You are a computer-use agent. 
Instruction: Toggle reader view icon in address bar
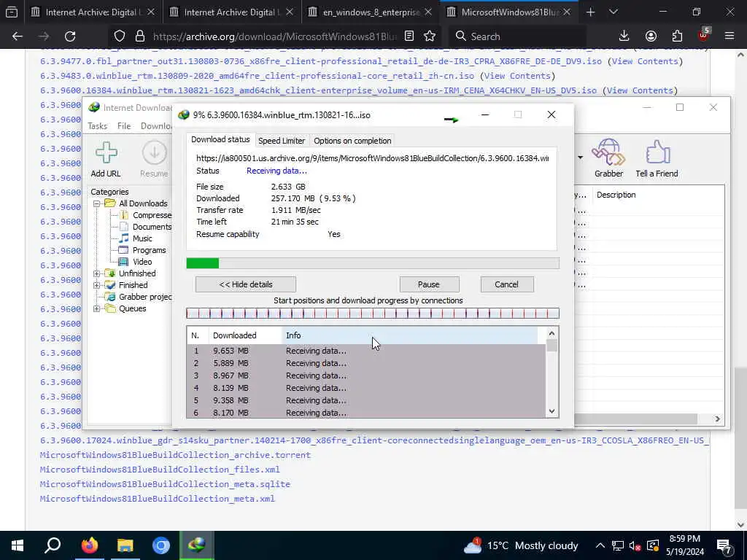(409, 36)
